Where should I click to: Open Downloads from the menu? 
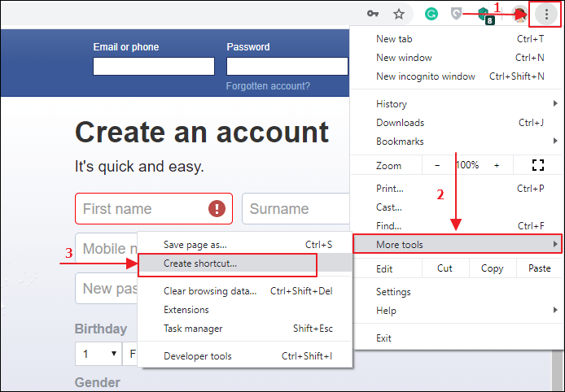click(x=457, y=123)
